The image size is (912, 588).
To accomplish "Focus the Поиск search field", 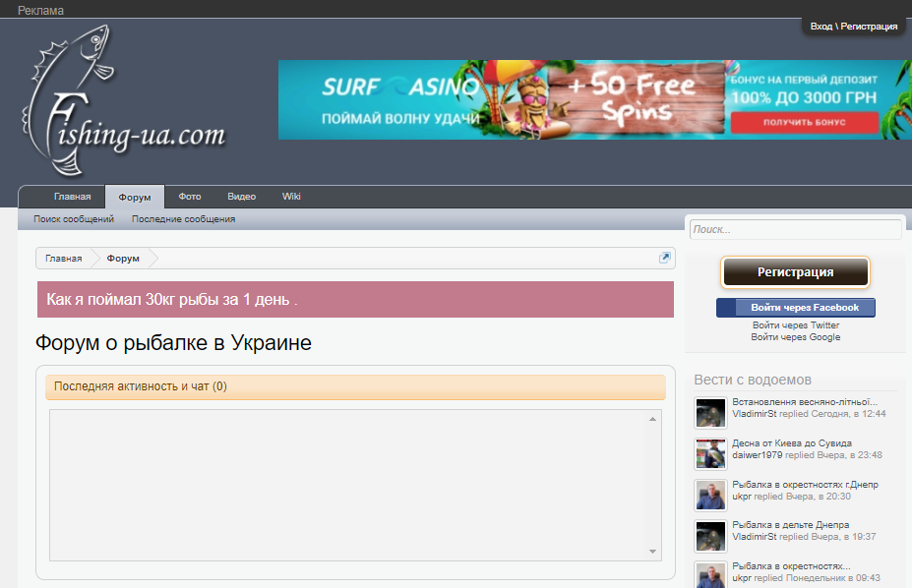I will pos(795,230).
